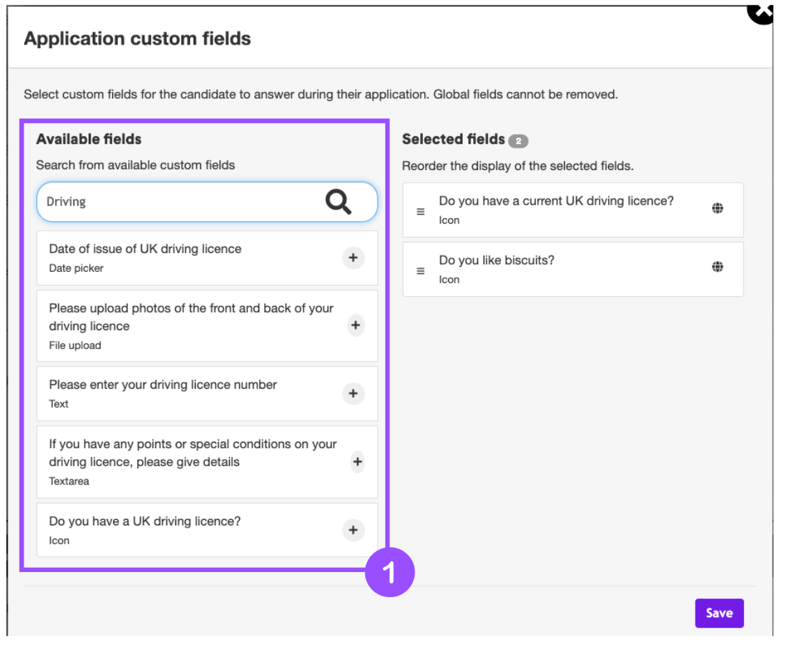Click plus icon beside licence photo upload field

pos(355,325)
